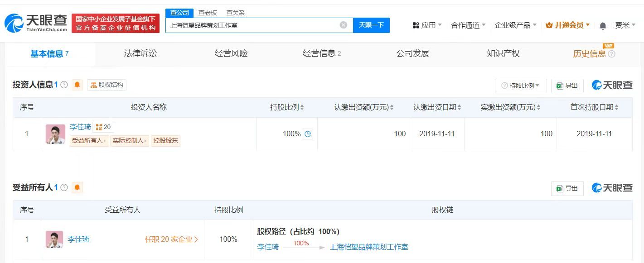Clear the search box with the × icon

pos(343,25)
